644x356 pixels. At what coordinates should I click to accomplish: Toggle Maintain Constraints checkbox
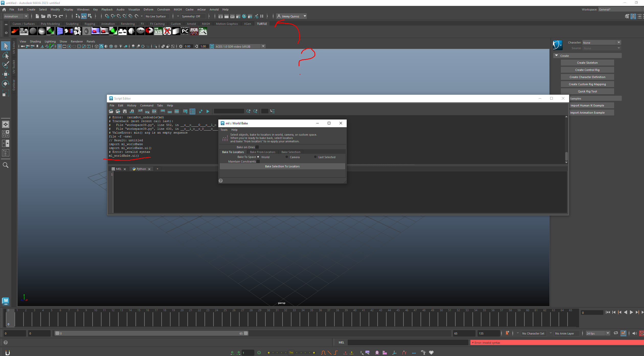258,161
